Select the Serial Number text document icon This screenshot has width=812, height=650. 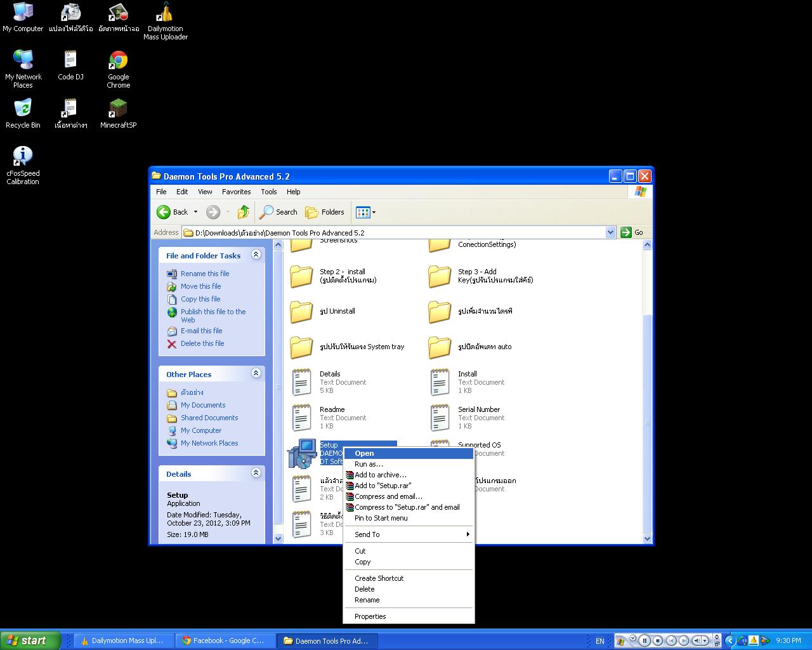point(440,418)
